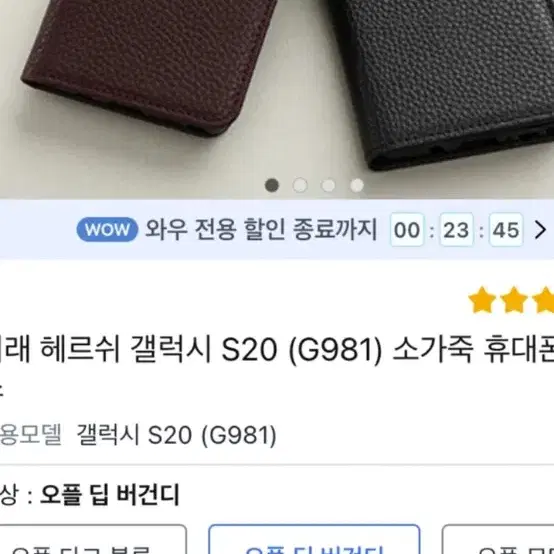Click the minutes box showing 23
This screenshot has height=554, width=554.
coord(456,230)
